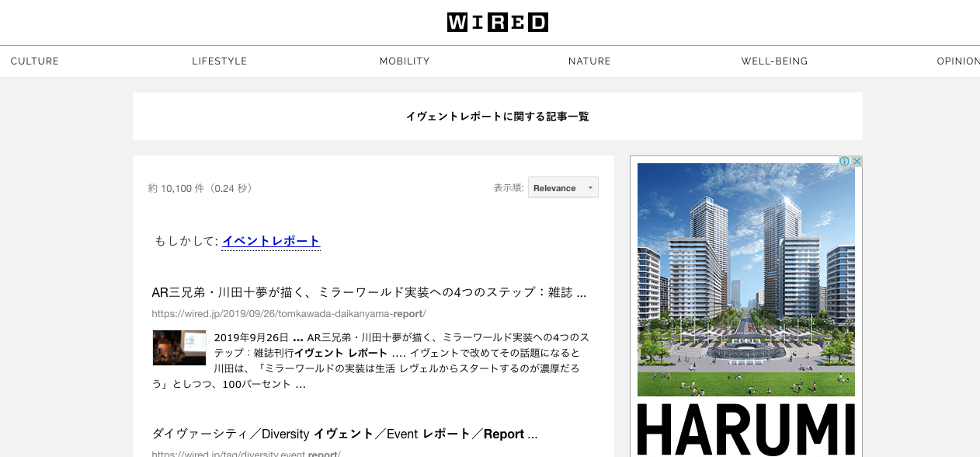
Task: Go to the LIFESTYLE category
Action: 220,61
